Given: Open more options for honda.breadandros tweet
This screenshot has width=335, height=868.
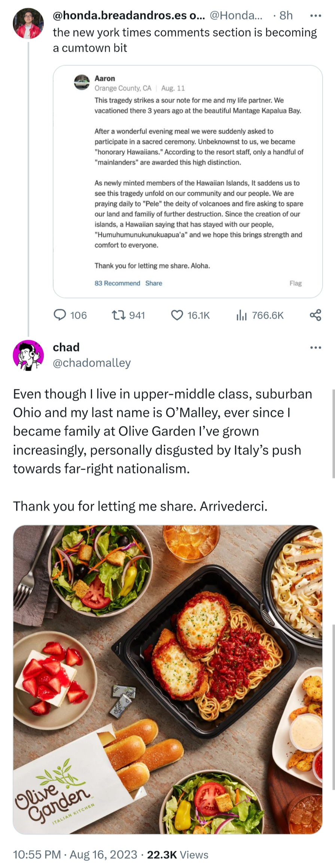Looking at the screenshot, I should click(x=316, y=16).
